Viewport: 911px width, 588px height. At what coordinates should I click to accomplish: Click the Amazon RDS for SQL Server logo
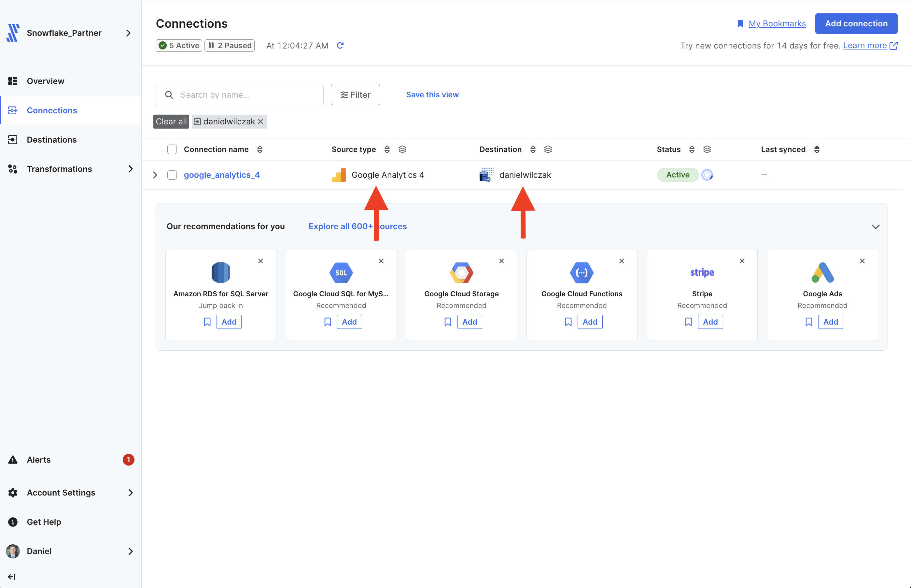(x=221, y=273)
